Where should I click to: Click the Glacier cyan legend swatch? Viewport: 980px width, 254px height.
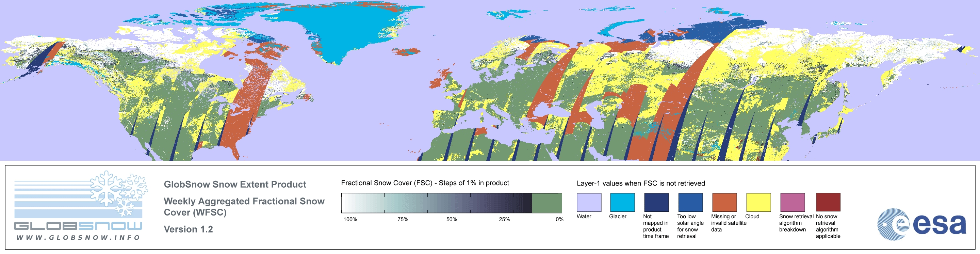[x=622, y=202]
